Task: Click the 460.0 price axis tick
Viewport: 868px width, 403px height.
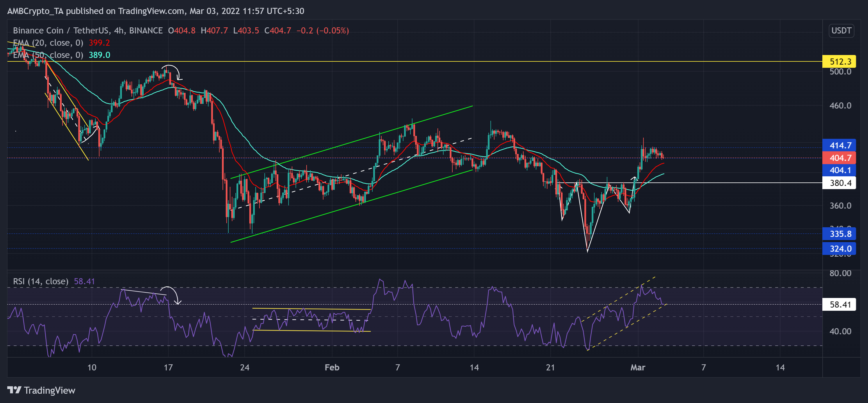Action: pyautogui.click(x=840, y=106)
